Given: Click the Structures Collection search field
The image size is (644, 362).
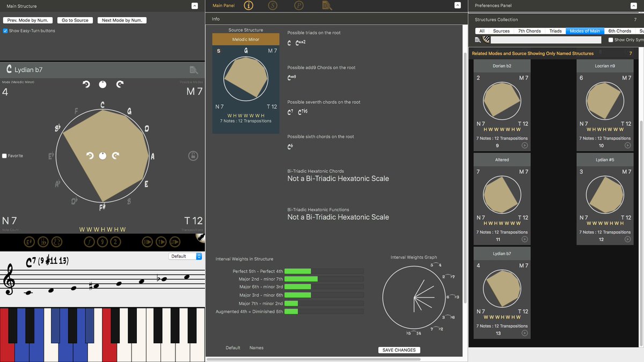Looking at the screenshot, I should [x=547, y=40].
